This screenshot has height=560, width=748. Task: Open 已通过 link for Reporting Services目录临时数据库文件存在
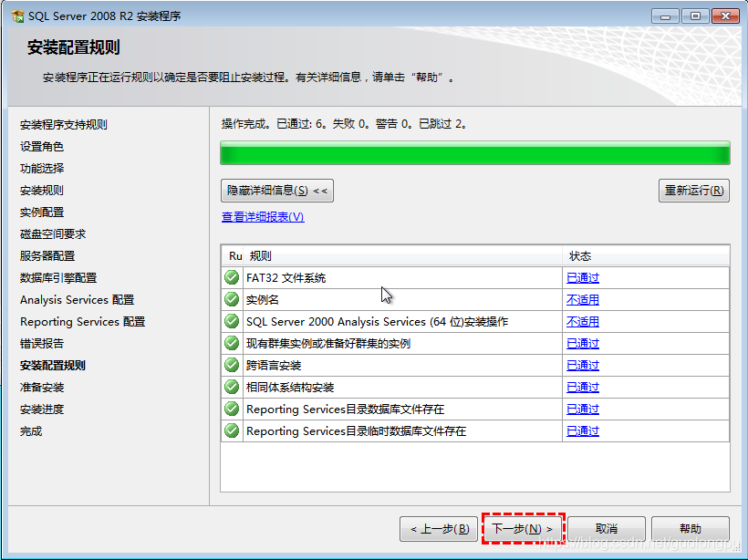tap(583, 431)
